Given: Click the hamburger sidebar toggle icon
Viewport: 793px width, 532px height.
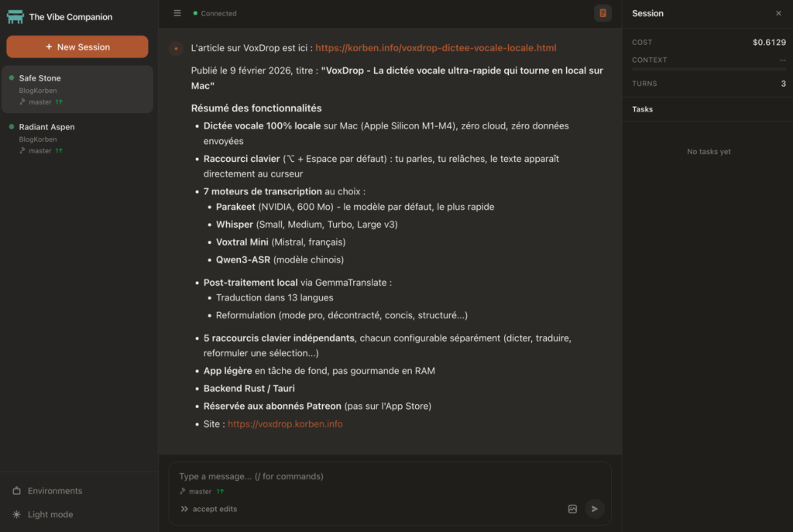Looking at the screenshot, I should [x=177, y=13].
